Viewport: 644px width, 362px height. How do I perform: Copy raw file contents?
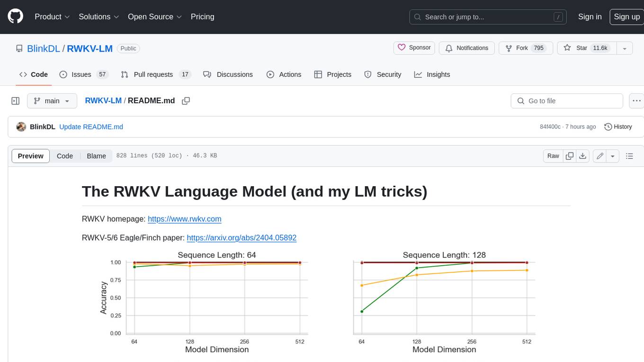point(570,156)
